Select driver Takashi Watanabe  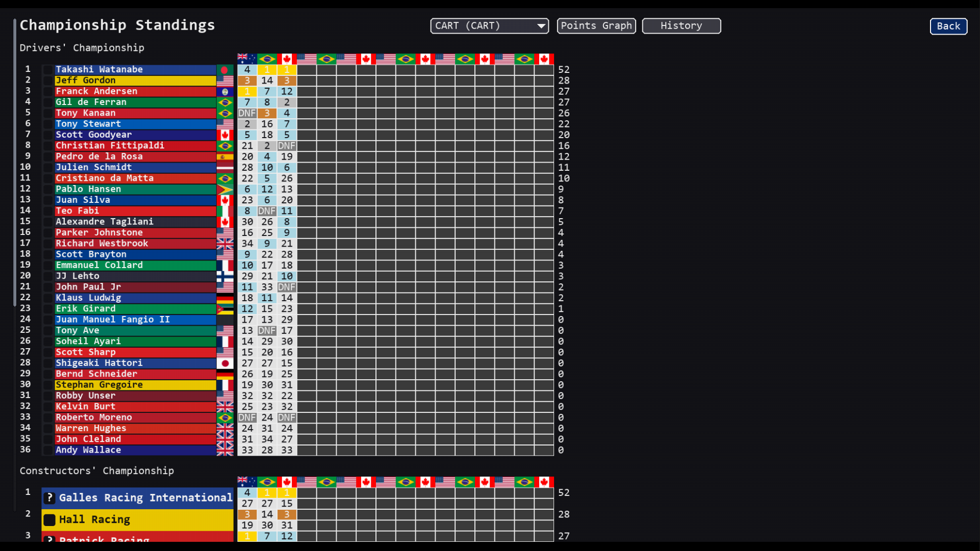pos(136,70)
